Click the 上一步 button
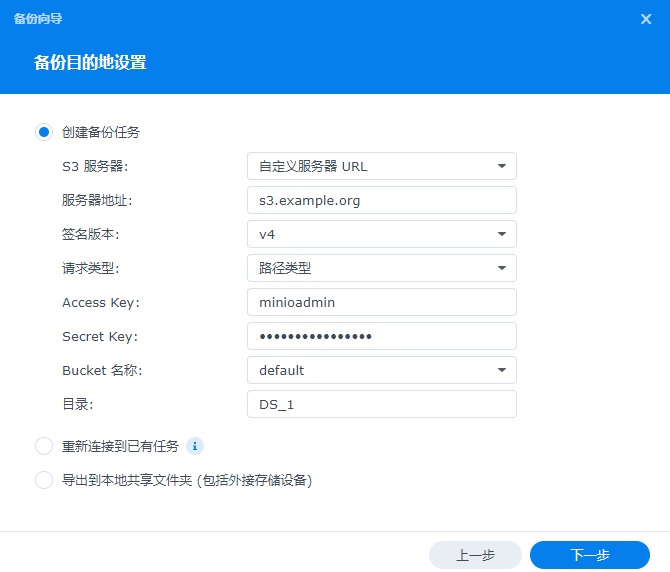This screenshot has height=572, width=670. [x=475, y=555]
